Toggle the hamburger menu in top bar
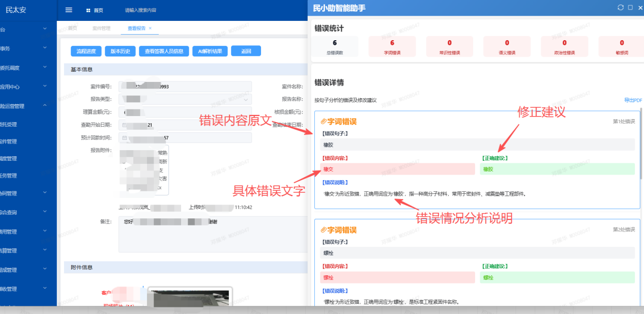The width and height of the screenshot is (644, 314). click(x=69, y=10)
